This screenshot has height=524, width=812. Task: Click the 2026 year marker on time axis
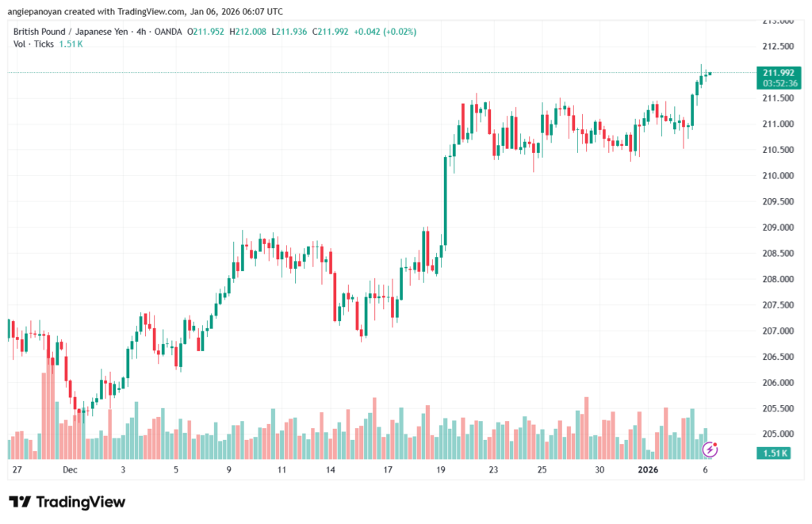point(647,470)
